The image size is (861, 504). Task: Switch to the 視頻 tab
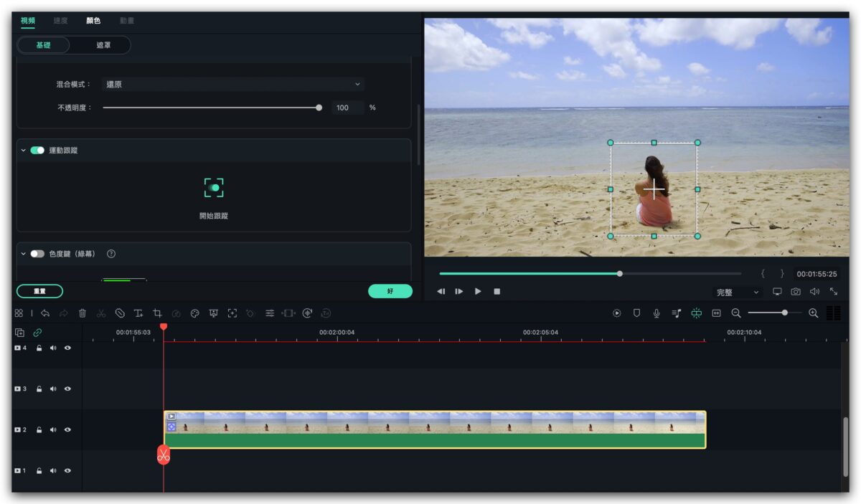[28, 21]
